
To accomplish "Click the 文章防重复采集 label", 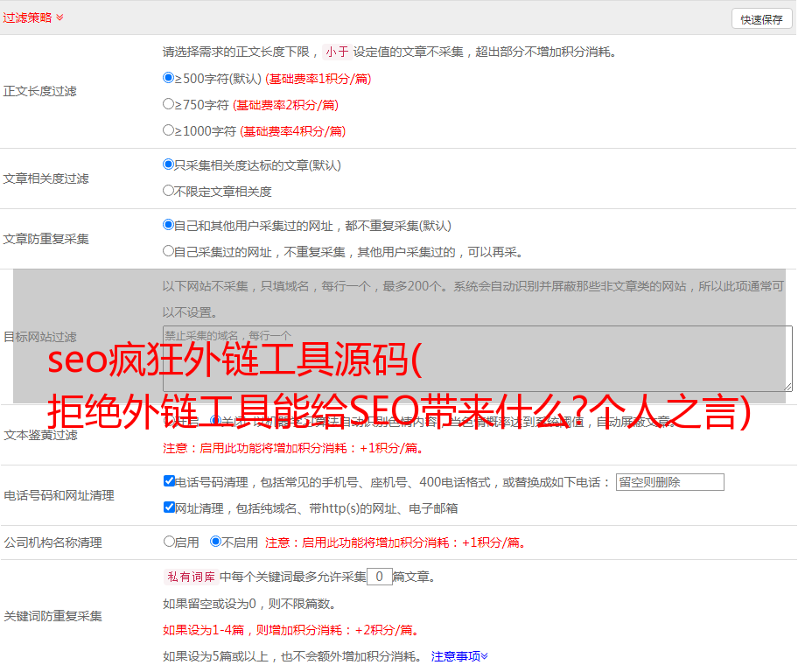I will 45,239.
